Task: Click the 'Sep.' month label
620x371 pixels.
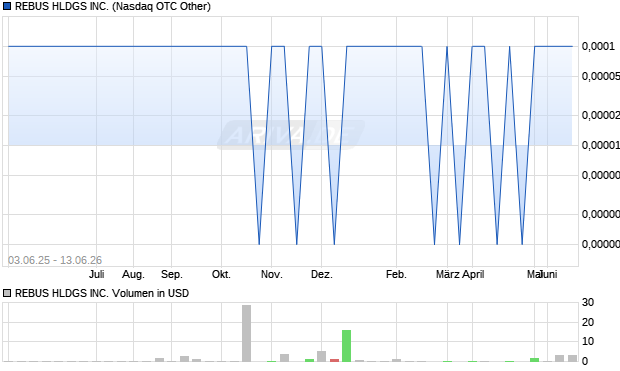Action: tap(172, 274)
